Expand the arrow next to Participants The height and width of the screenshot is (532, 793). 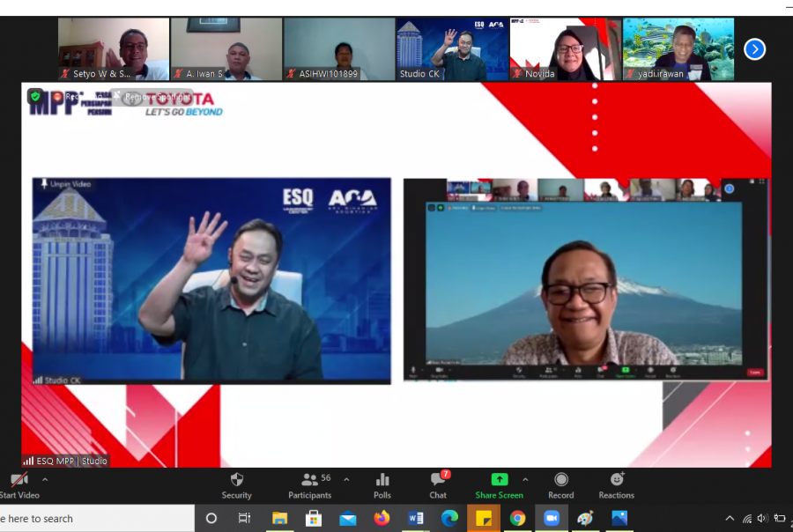click(x=346, y=480)
